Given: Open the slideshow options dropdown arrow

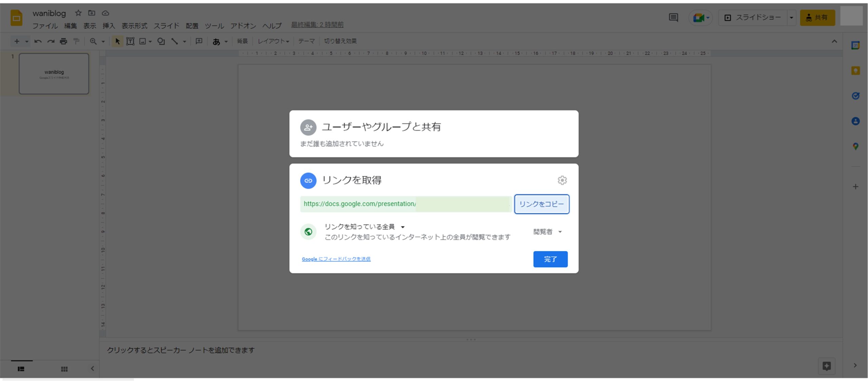Looking at the screenshot, I should (791, 18).
